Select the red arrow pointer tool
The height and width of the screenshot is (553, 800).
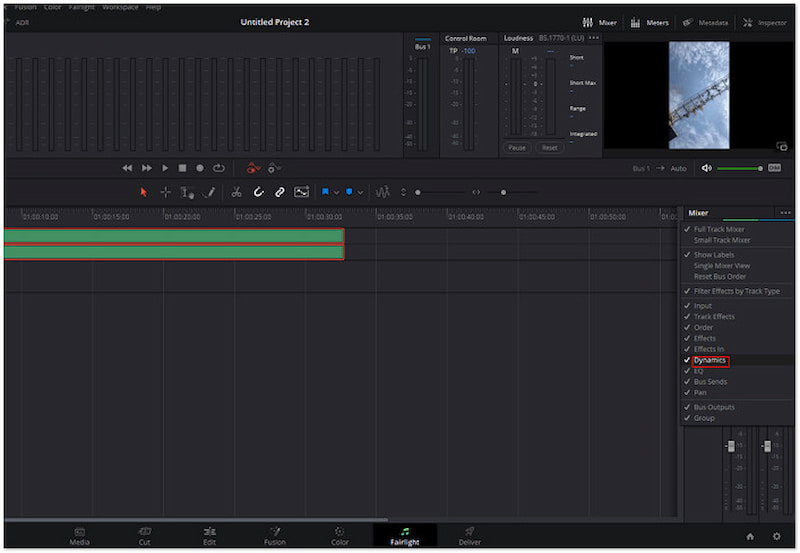[143, 192]
